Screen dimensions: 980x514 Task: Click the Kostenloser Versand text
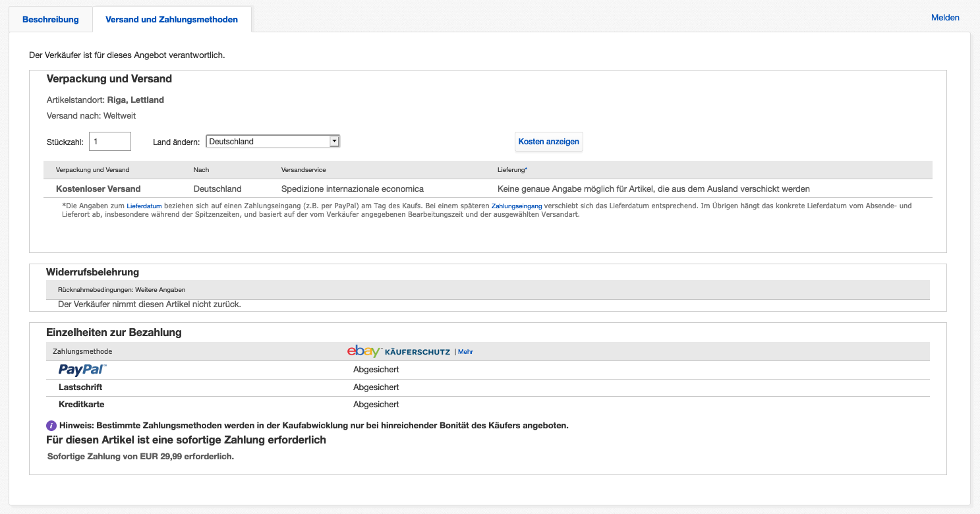click(x=98, y=188)
